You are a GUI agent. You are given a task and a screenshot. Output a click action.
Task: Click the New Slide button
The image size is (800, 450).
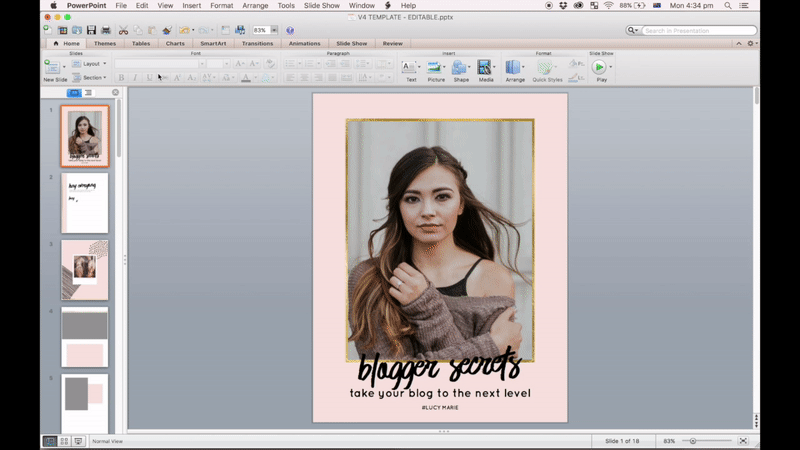pyautogui.click(x=54, y=67)
